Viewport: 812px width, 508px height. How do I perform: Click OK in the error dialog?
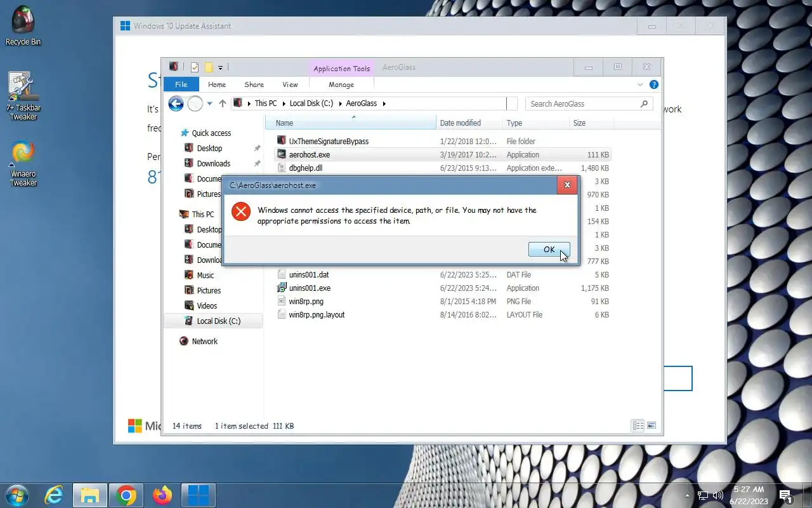point(549,250)
